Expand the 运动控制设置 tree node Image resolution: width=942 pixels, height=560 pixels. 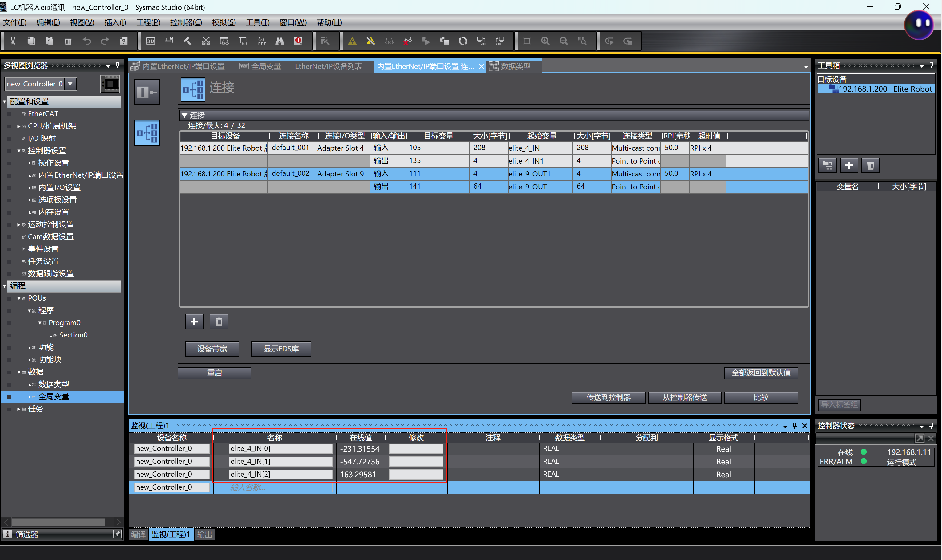[19, 225]
